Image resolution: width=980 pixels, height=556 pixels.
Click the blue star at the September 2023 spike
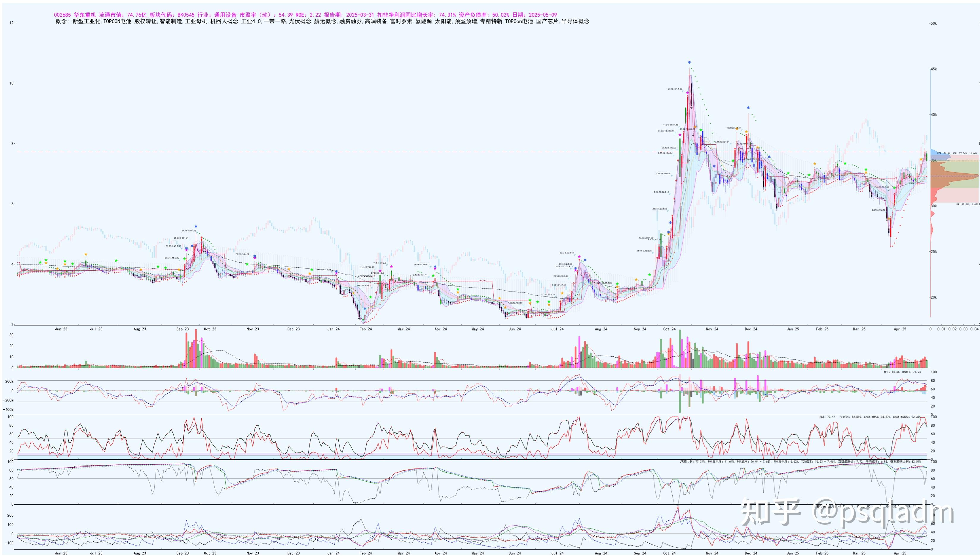point(196,226)
